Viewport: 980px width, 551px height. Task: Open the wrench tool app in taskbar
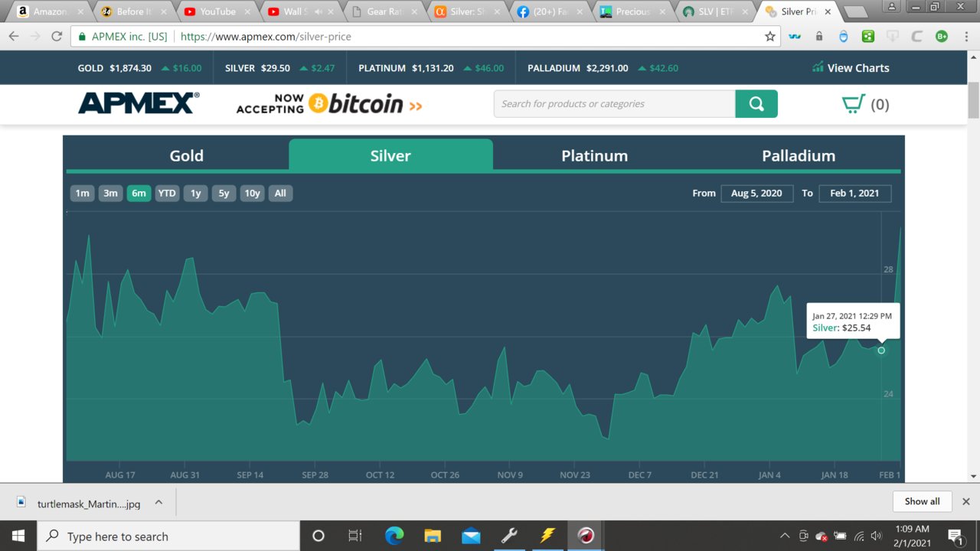coord(509,536)
